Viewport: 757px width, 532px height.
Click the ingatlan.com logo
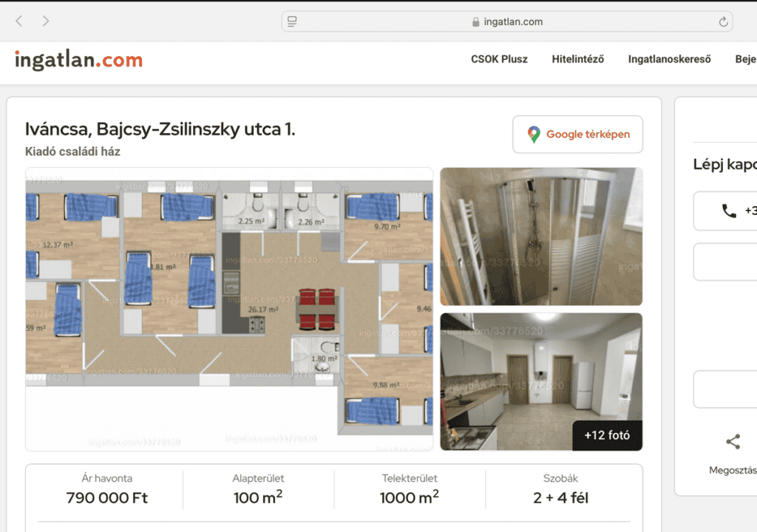(x=78, y=60)
